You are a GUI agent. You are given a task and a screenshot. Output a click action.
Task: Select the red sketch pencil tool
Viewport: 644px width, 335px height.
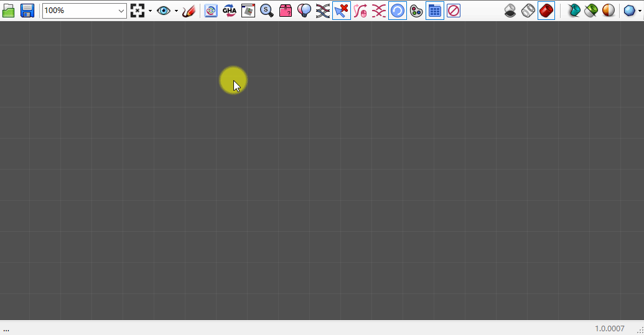coord(189,11)
